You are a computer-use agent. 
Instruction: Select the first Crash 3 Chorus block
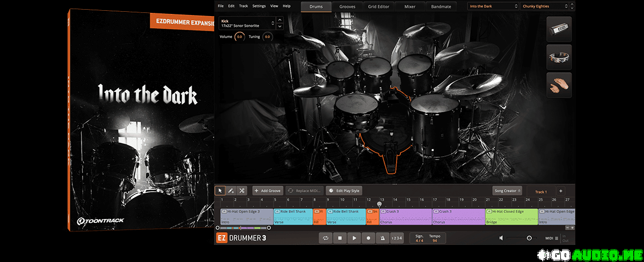click(406, 216)
